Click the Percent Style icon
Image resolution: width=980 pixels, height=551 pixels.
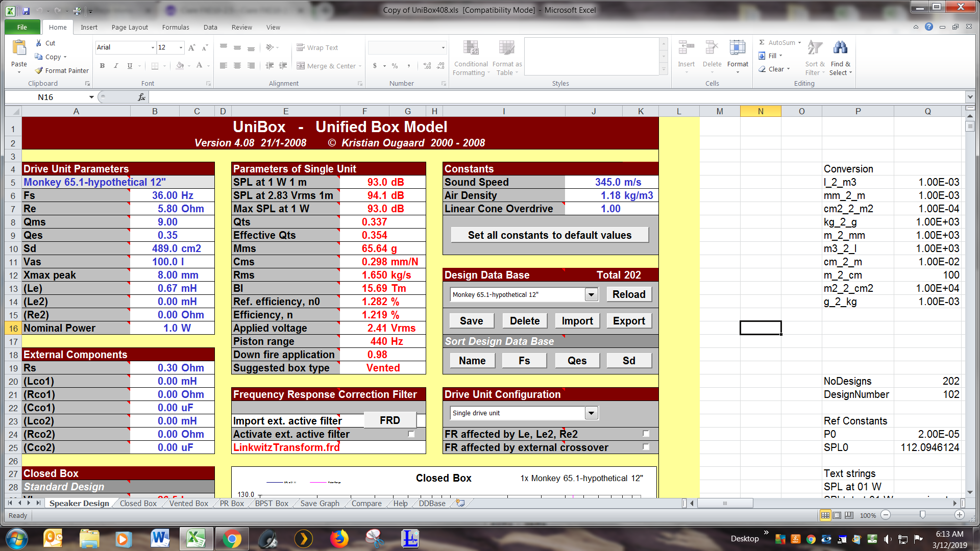click(x=395, y=66)
